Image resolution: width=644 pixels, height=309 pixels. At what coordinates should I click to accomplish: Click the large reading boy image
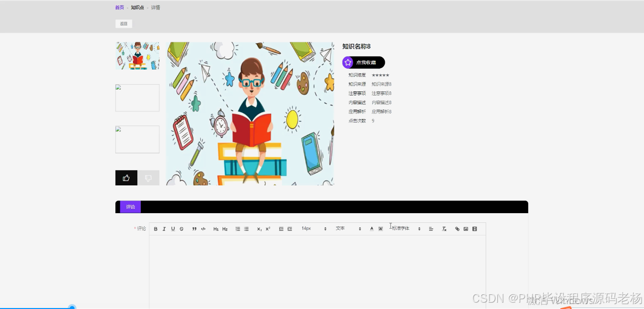pyautogui.click(x=250, y=113)
